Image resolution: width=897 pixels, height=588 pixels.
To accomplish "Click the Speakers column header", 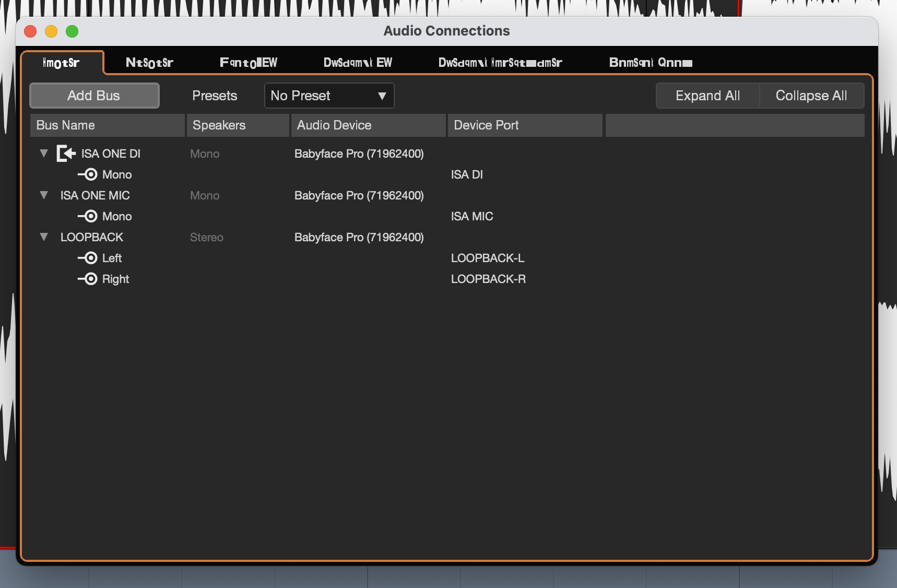I will (238, 125).
